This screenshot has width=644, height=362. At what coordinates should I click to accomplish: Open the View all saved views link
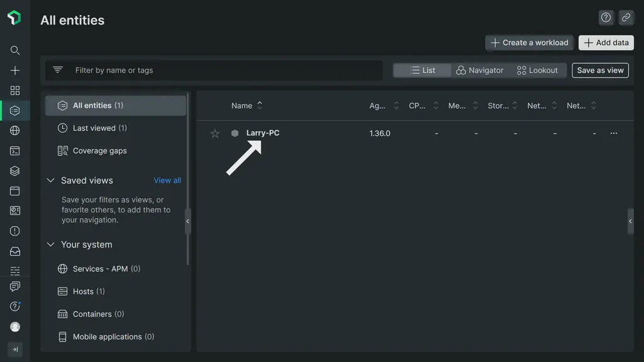tap(167, 180)
